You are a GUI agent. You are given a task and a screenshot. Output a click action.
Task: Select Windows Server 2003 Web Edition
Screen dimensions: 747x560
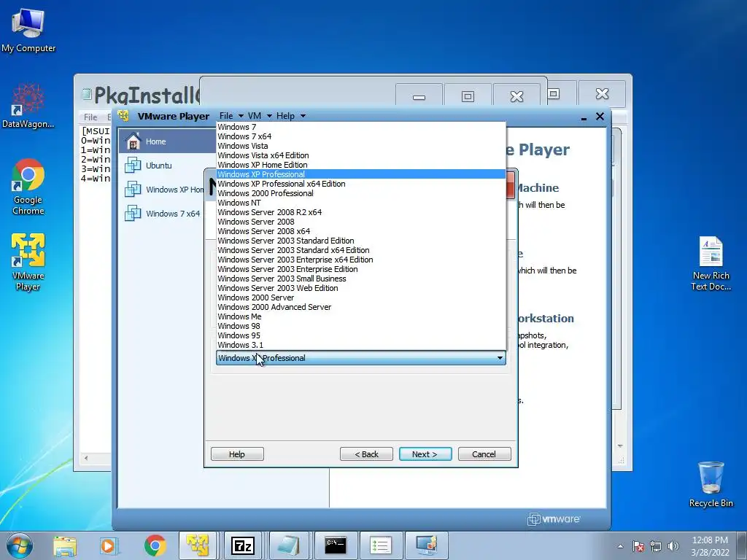(360, 289)
